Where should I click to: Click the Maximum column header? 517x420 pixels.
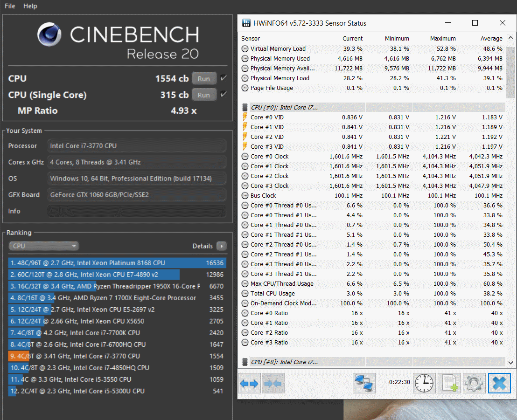click(x=443, y=39)
